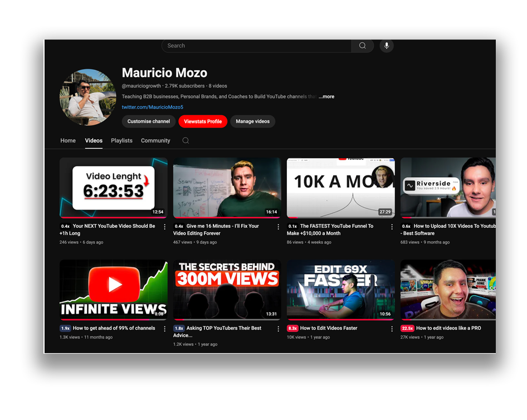
Task: Play the 'INFINITE VIEWS' thumbnail
Action: tap(114, 290)
